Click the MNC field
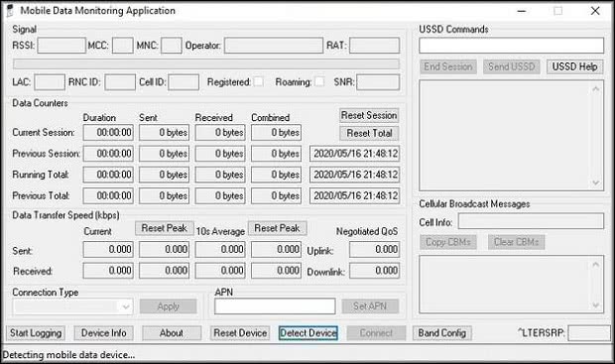 [x=172, y=46]
